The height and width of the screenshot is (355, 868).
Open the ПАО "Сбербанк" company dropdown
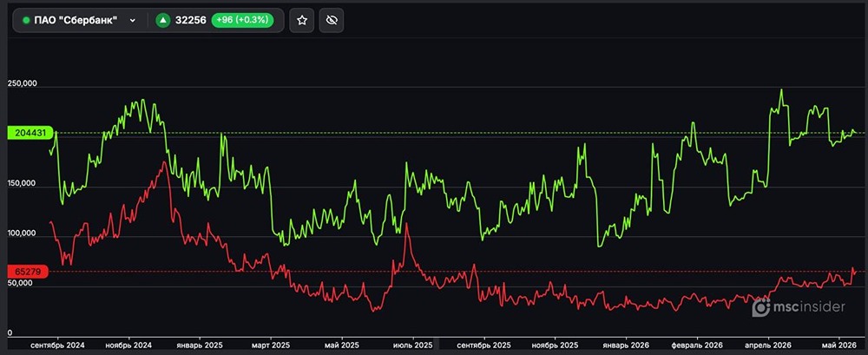(79, 21)
